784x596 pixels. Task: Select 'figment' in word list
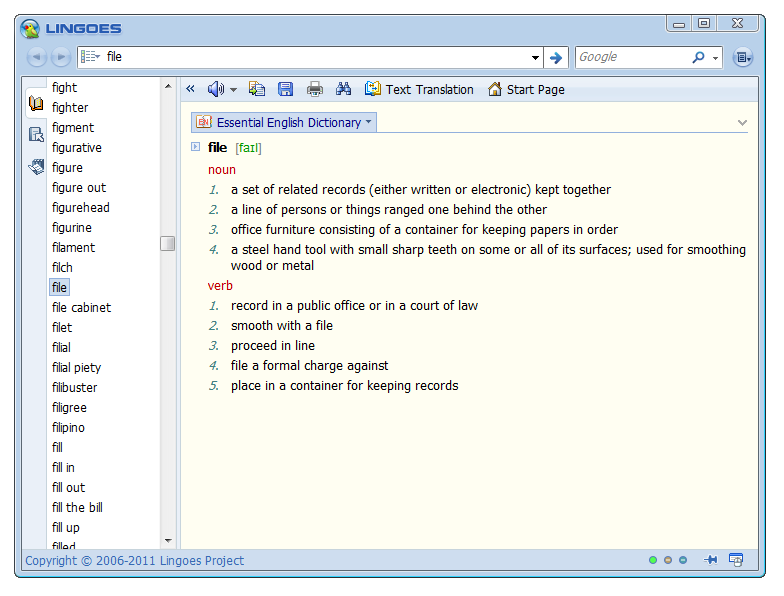pos(73,128)
